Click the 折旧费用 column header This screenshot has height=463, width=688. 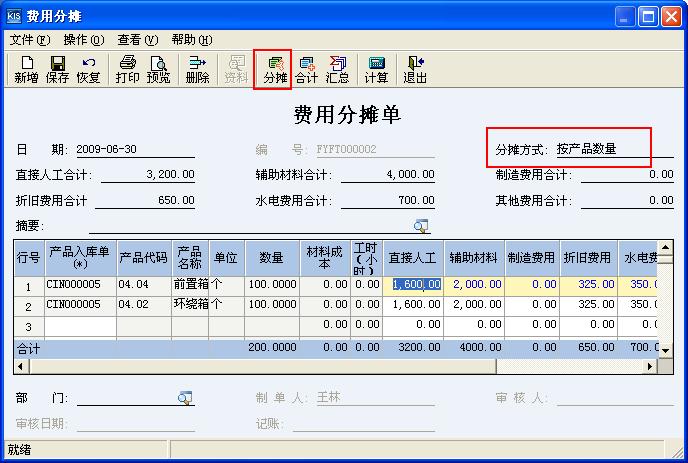(x=588, y=258)
